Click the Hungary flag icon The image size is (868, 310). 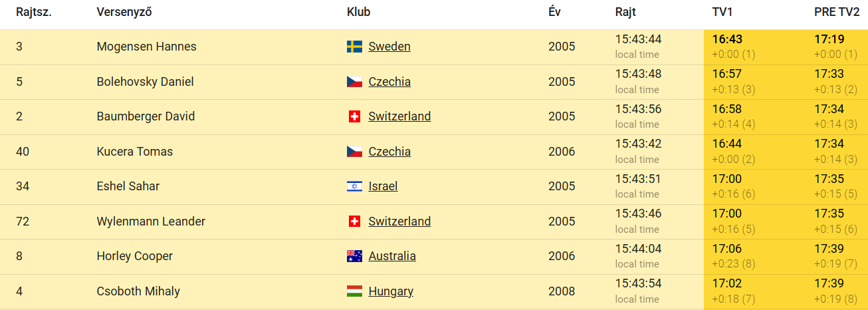pyautogui.click(x=354, y=291)
